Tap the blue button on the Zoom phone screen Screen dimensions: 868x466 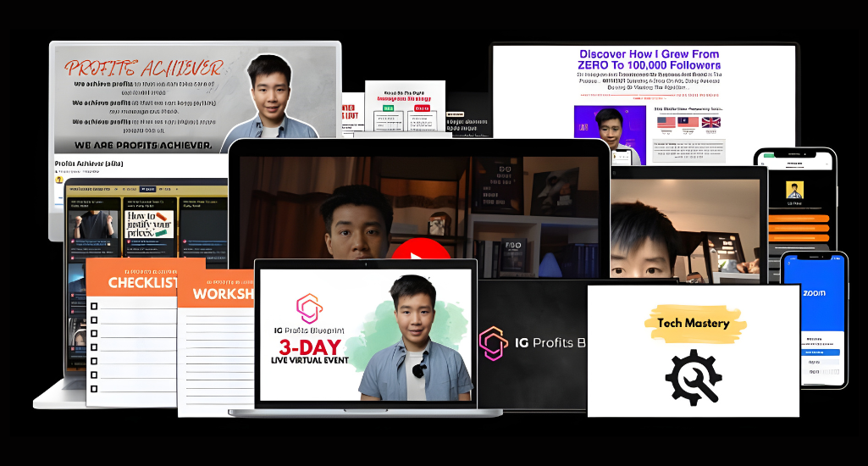[821, 352]
